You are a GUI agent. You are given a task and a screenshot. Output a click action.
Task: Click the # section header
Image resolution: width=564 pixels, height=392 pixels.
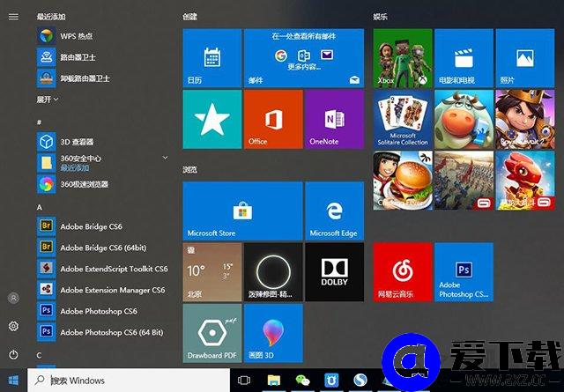tap(39, 122)
